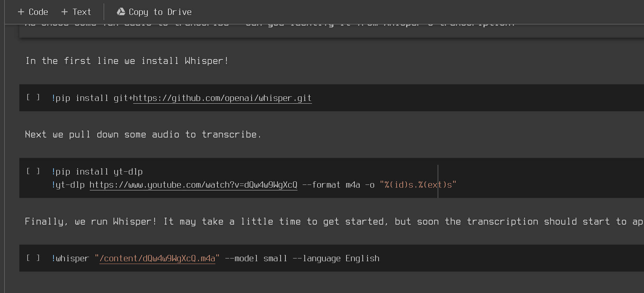Click '!pip install git+' command text

92,98
